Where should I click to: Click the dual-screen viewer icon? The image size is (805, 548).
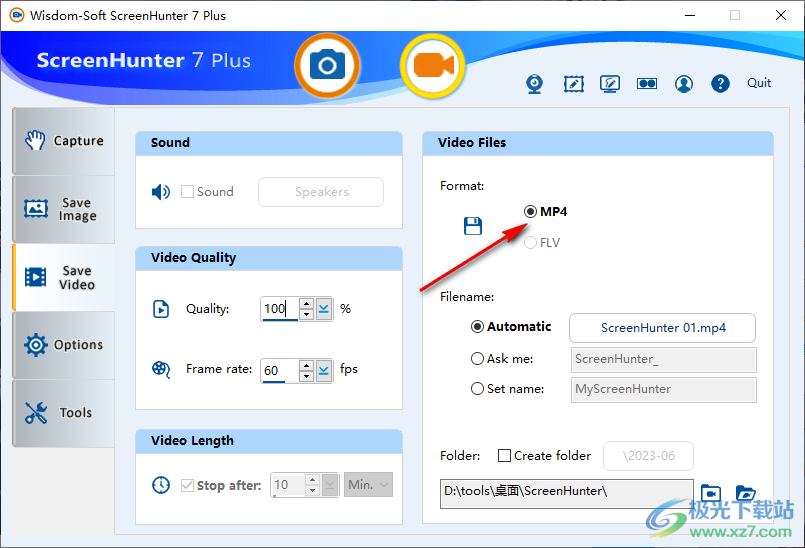tap(647, 84)
